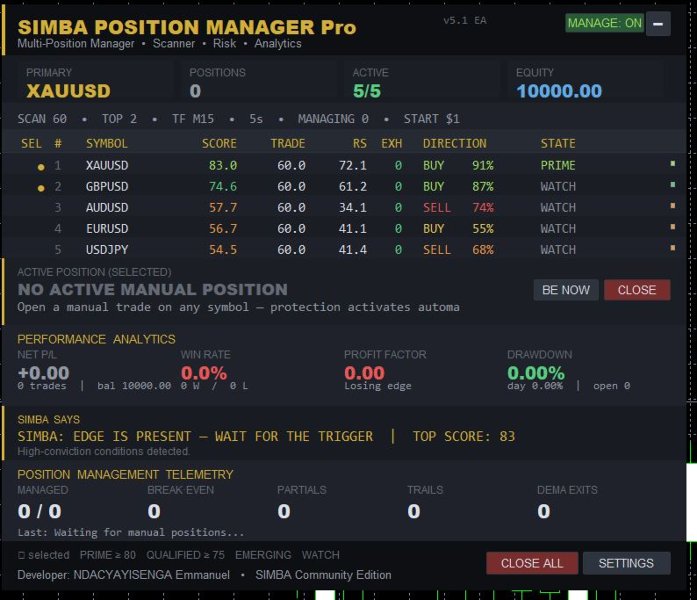Viewport: 697px width, 600px height.
Task: Click the DRAWDOWN 0.00% value
Action: 536,373
